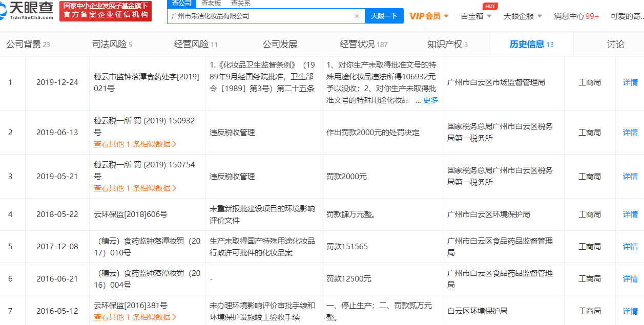Click the red official credit agency banner
644x325 pixels.
click(x=106, y=11)
